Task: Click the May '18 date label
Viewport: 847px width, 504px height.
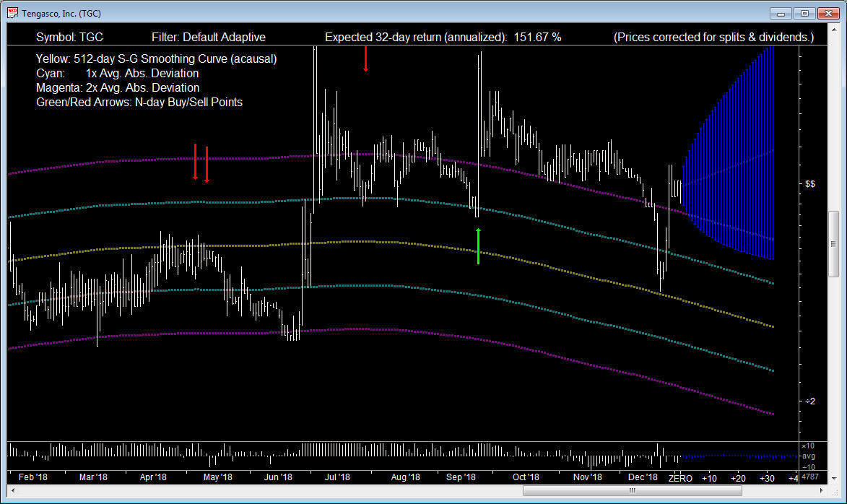Action: click(x=217, y=477)
